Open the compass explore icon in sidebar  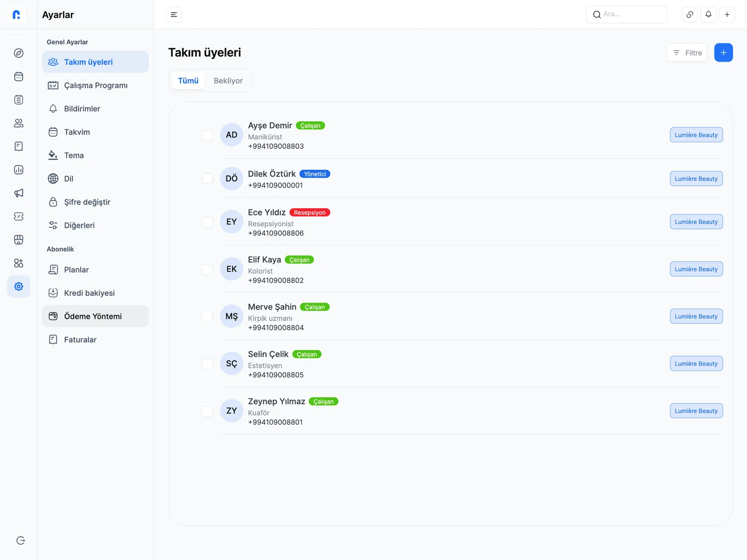19,53
